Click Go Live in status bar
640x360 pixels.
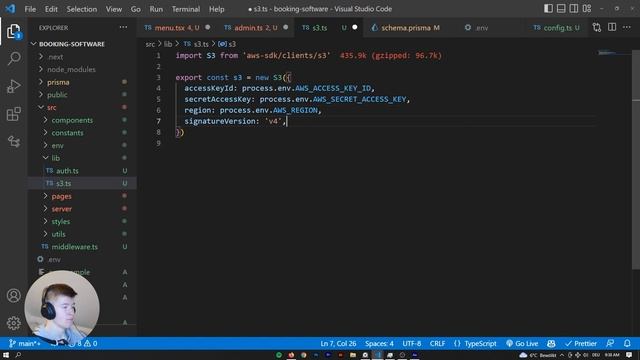(x=522, y=343)
